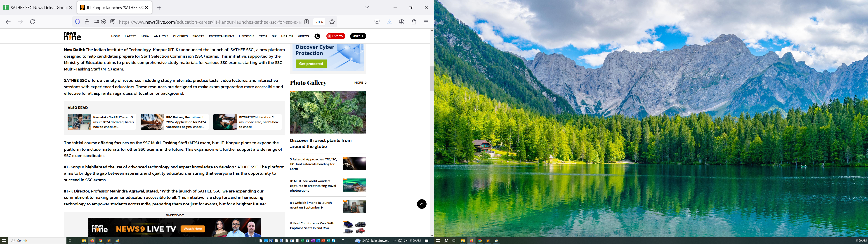This screenshot has height=244, width=868.
Task: Click the comfortable cars thumbnail image
Action: (x=354, y=227)
